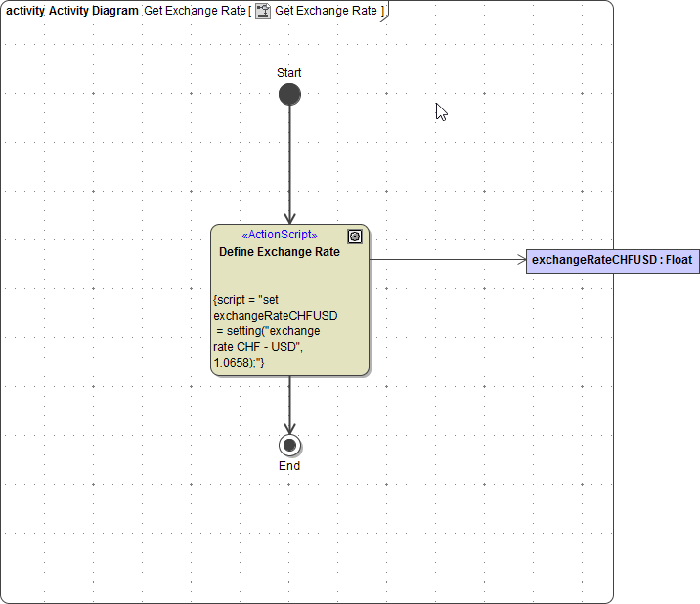The width and height of the screenshot is (700, 604).
Task: Click the "activity" keyword in the frame header
Action: 25,11
